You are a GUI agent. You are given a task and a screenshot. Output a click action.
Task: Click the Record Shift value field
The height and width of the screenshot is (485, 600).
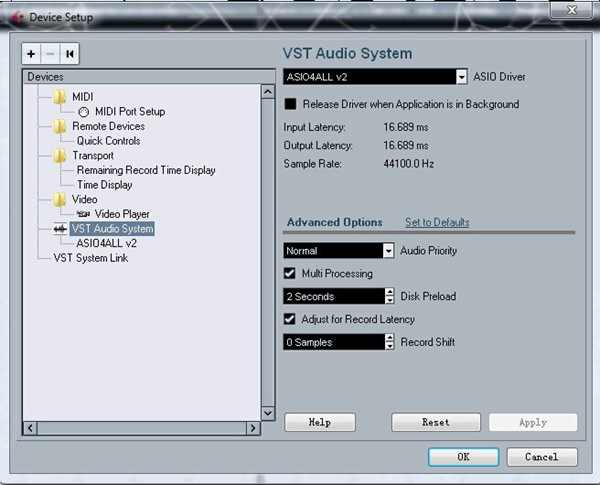(334, 342)
